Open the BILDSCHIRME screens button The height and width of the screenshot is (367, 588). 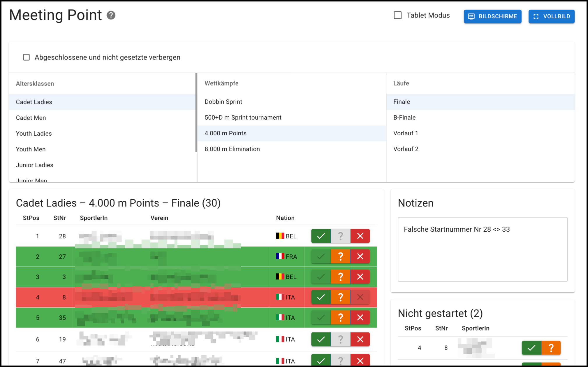tap(492, 16)
